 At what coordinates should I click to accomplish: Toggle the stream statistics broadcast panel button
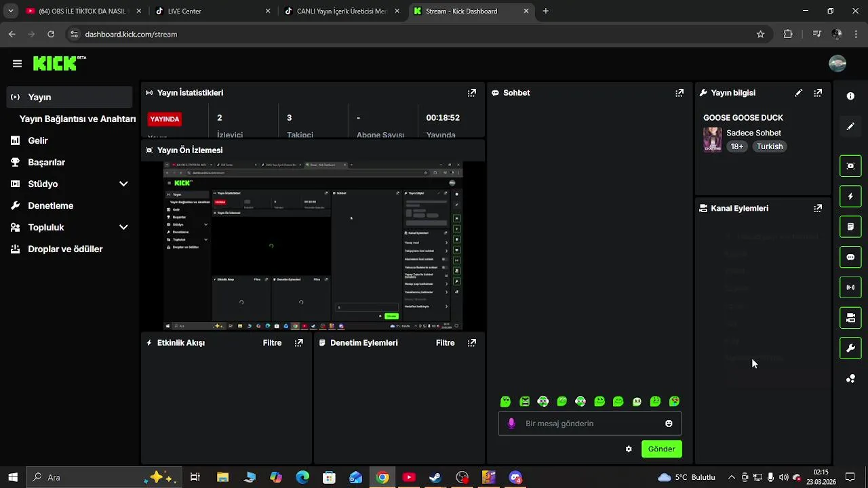click(x=850, y=287)
